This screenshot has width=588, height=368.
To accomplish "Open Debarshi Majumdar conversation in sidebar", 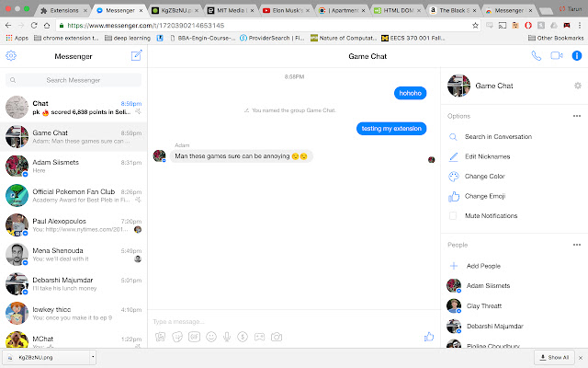I will pyautogui.click(x=73, y=284).
